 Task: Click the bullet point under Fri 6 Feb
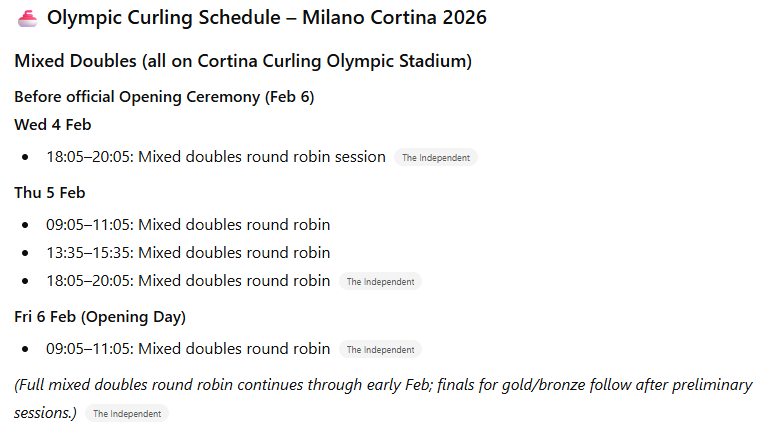[25, 349]
